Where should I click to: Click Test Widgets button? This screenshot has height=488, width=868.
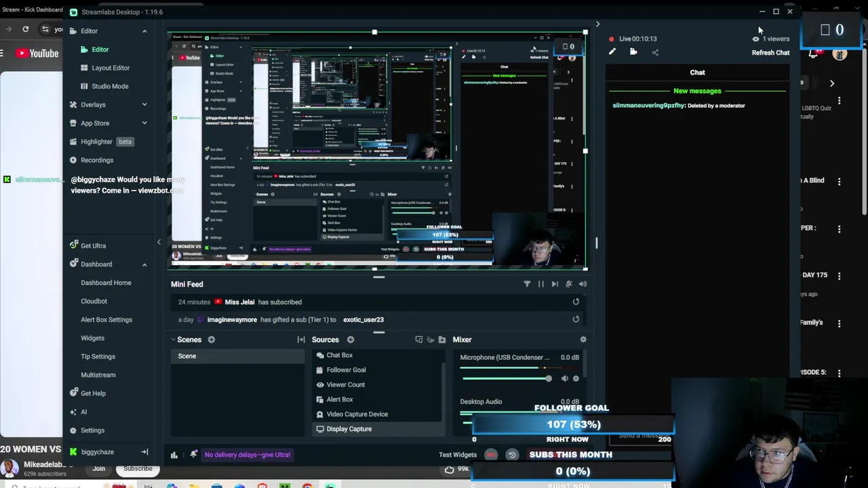click(458, 455)
